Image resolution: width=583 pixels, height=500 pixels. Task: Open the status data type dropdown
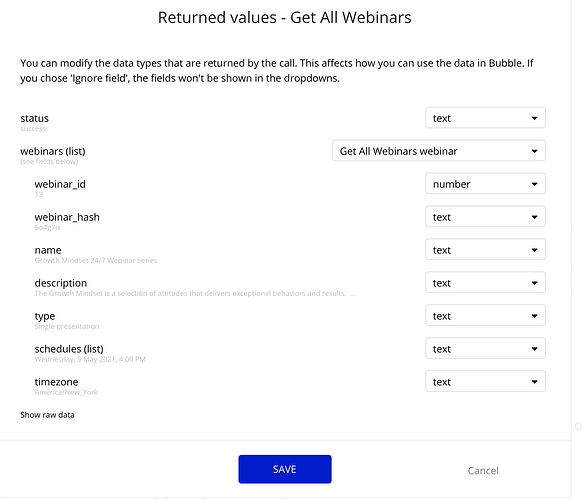coord(485,118)
